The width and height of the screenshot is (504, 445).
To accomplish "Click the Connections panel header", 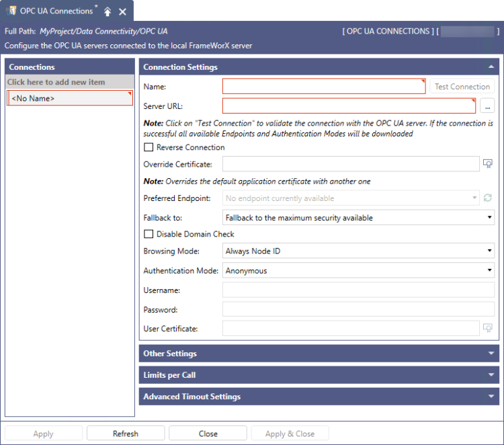I will 70,67.
